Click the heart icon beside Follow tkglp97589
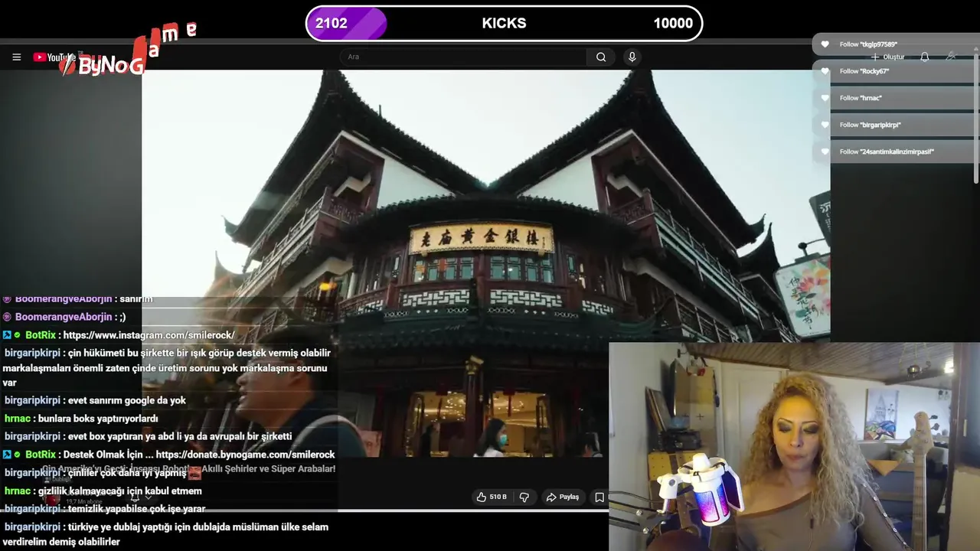The height and width of the screenshot is (551, 980). point(825,44)
